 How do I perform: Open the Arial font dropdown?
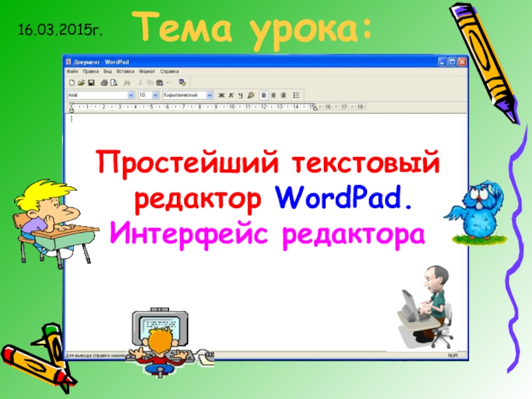click(130, 95)
